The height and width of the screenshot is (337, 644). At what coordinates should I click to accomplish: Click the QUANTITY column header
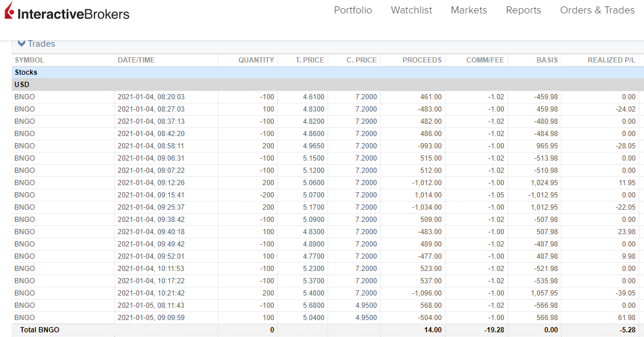[x=256, y=60]
